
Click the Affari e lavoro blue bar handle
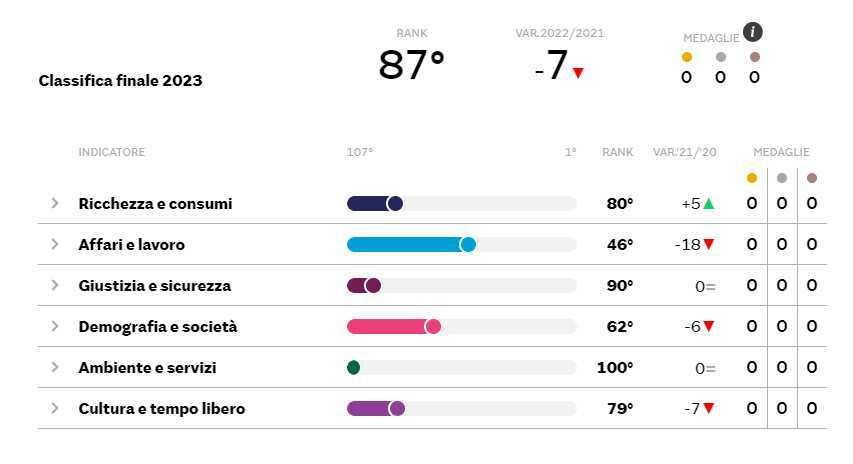point(467,245)
